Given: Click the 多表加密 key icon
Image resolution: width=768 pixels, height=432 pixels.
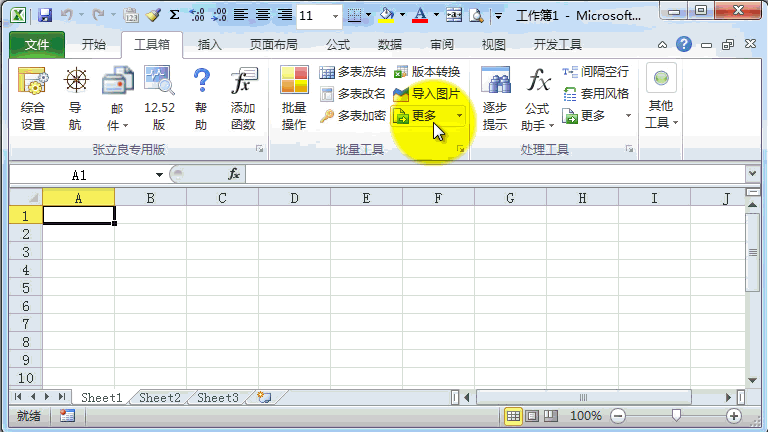Looking at the screenshot, I should coord(352,116).
